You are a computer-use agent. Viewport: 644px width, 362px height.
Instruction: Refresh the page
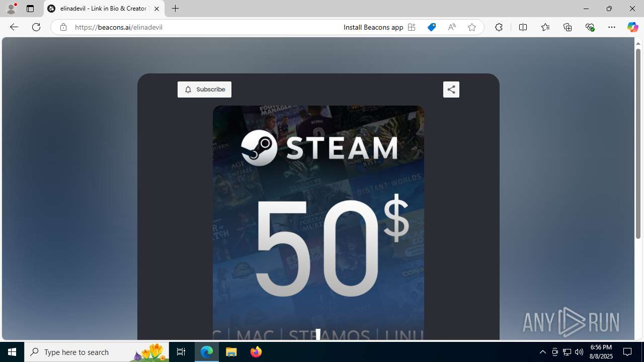tap(36, 27)
